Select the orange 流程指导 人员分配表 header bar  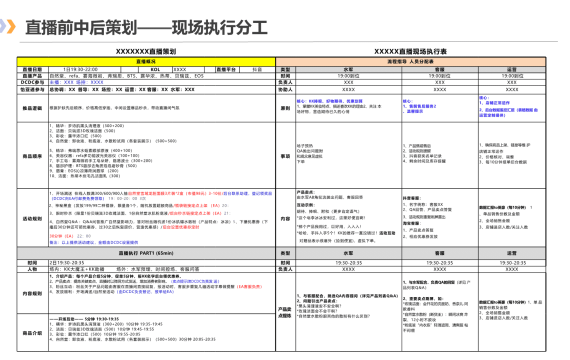click(411, 61)
